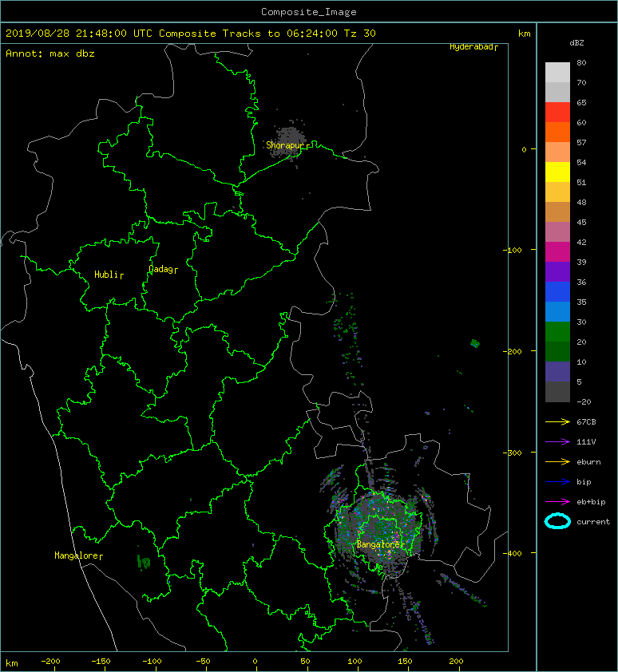The height and width of the screenshot is (672, 618).
Task: Select the blue 36–35 dBZ swatch
Action: click(x=557, y=291)
